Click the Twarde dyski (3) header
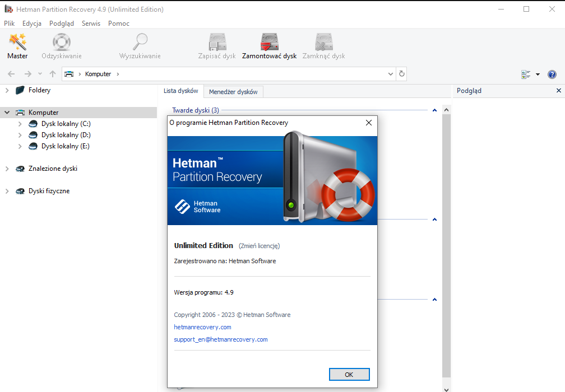The image size is (565, 392). coord(195,110)
